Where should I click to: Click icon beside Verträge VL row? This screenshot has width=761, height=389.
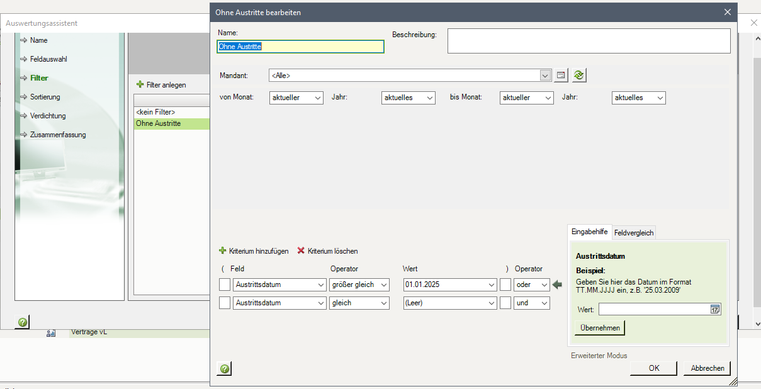tap(51, 333)
